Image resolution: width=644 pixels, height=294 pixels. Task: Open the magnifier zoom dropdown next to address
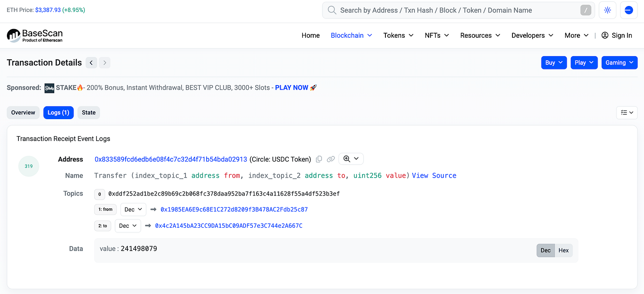click(351, 159)
